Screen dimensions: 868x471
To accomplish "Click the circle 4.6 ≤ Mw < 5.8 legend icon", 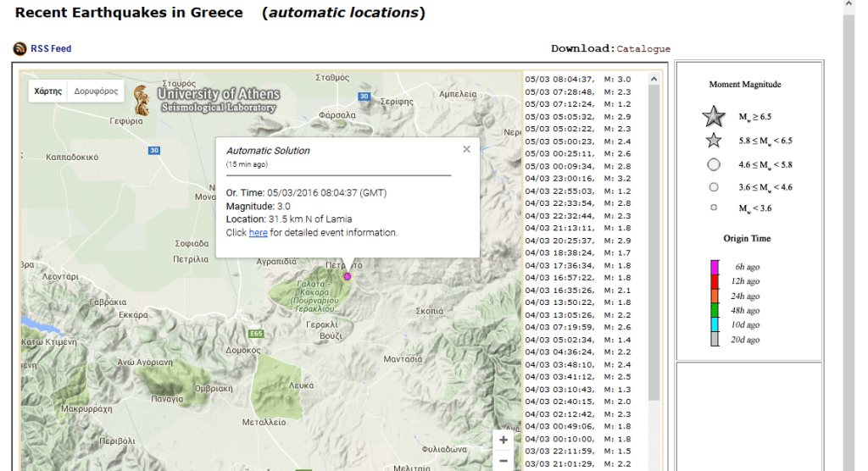I will tap(714, 164).
